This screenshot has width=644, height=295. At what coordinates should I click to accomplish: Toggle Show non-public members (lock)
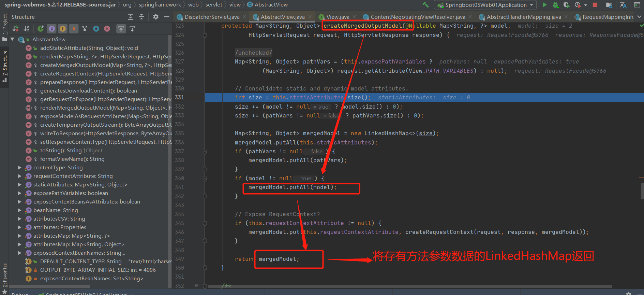74,29
